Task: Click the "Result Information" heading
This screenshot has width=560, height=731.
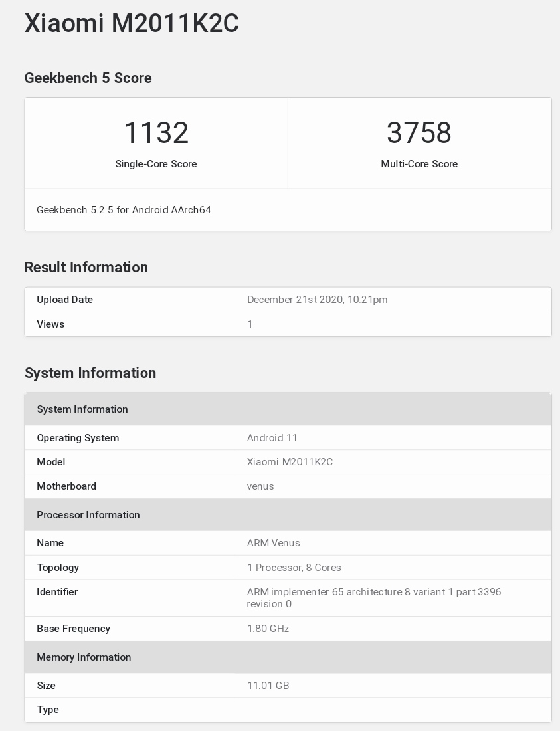Action: (86, 267)
